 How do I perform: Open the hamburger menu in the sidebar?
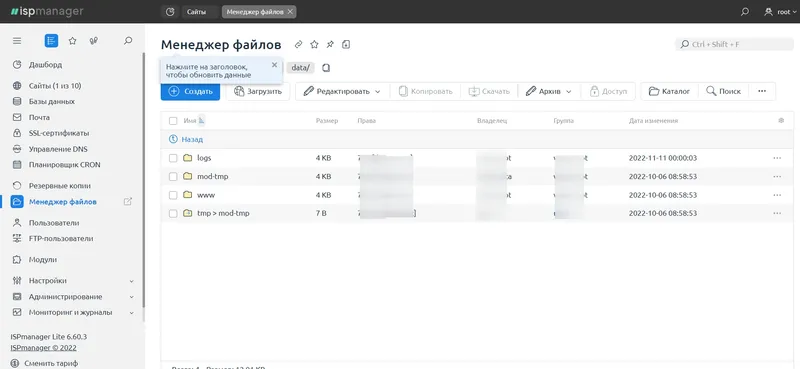pyautogui.click(x=17, y=41)
